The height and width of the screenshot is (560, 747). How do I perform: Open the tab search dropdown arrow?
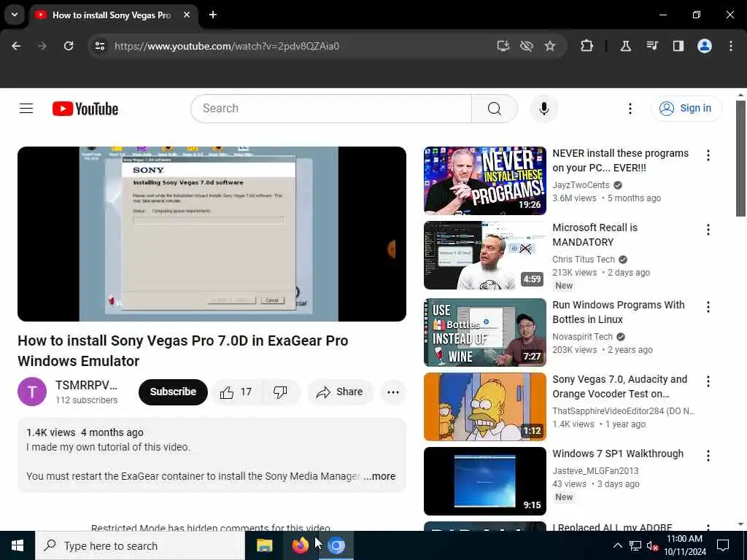click(x=15, y=15)
